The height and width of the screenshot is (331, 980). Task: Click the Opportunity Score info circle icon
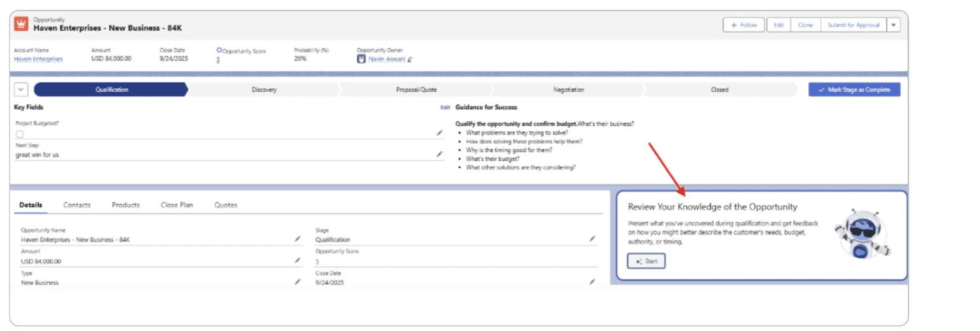point(219,50)
